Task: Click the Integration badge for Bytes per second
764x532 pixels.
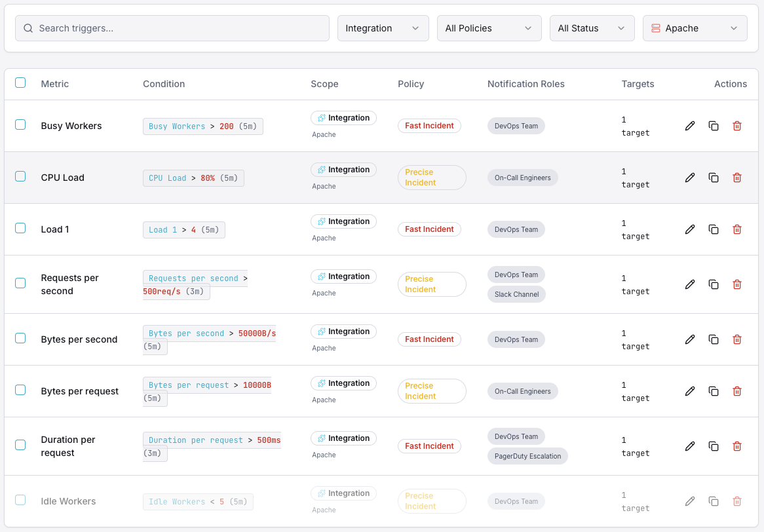Action: pos(343,331)
